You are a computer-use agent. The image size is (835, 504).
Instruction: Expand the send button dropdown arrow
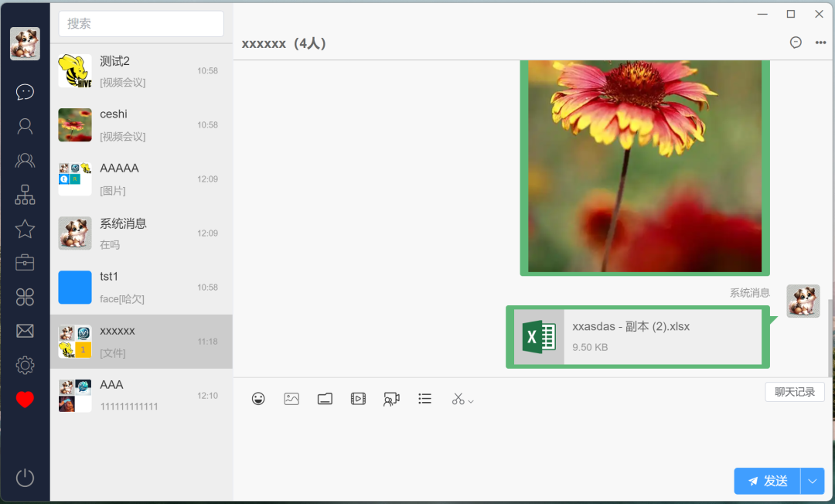(812, 481)
